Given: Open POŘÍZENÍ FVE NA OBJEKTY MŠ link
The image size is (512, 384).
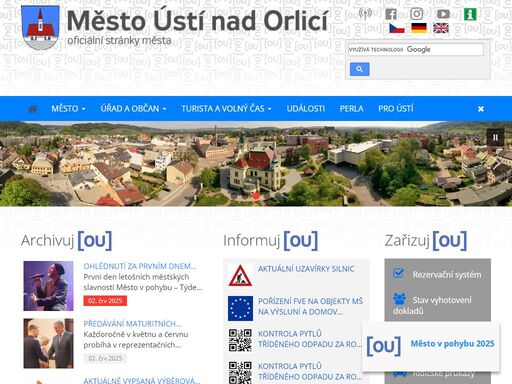Looking at the screenshot, I should (310, 306).
